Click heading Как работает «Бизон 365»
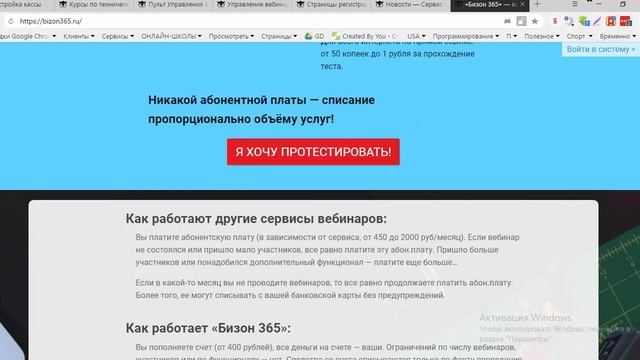 pyautogui.click(x=208, y=328)
